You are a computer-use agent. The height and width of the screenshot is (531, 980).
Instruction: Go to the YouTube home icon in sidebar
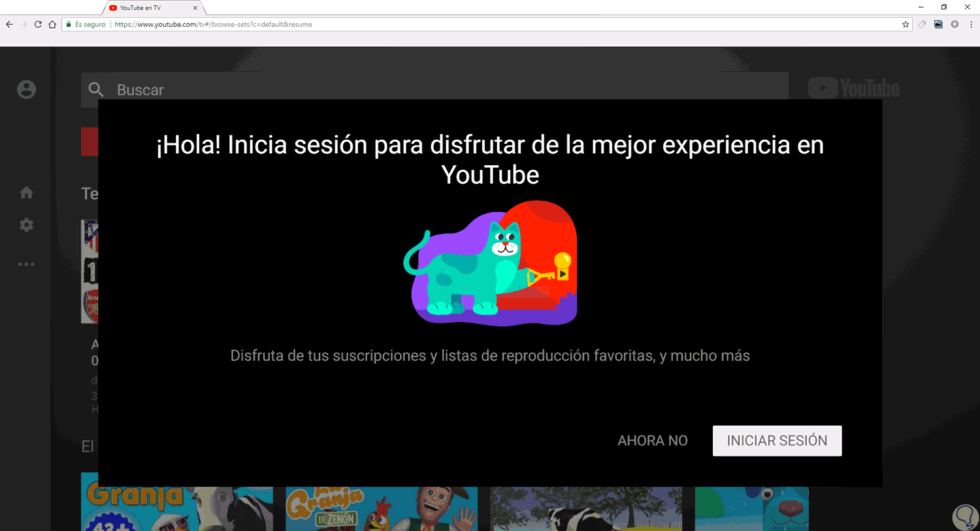coord(26,193)
